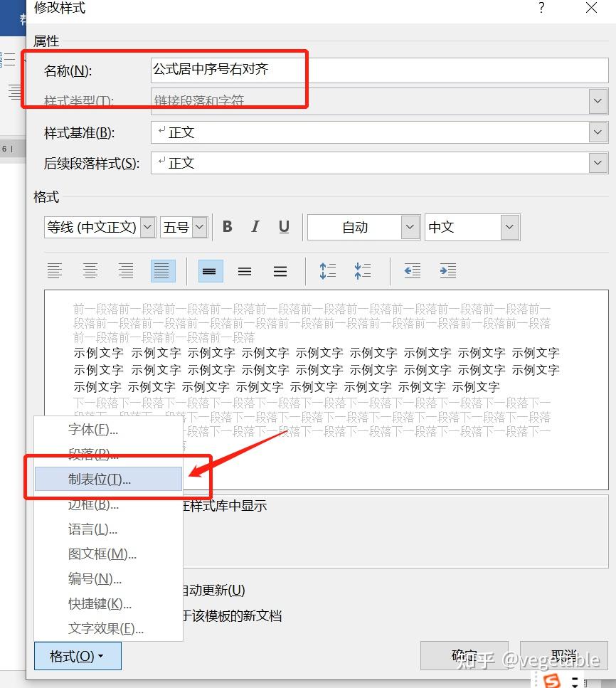Choose 快捷键(K)... from format menu
The image size is (616, 688).
point(108,604)
